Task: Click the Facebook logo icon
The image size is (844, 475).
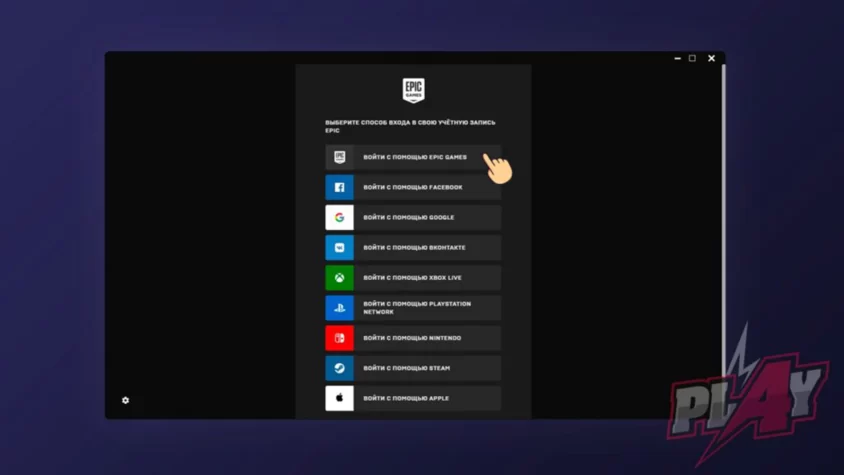Action: pyautogui.click(x=339, y=187)
